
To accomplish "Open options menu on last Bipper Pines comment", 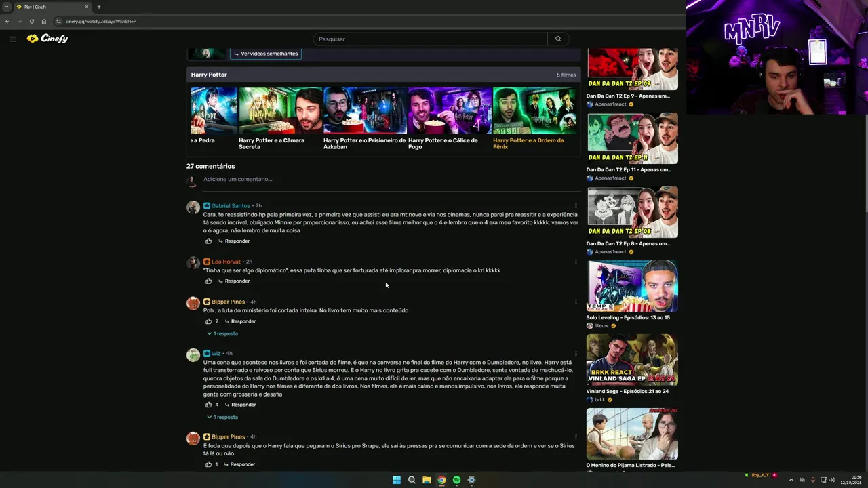I will coord(576,437).
